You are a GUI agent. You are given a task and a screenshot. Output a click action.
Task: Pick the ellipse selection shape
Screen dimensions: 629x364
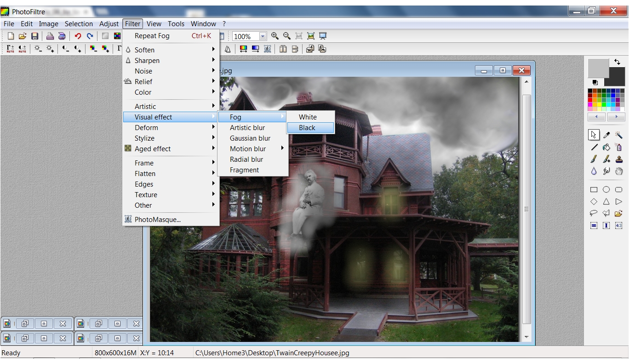point(606,189)
